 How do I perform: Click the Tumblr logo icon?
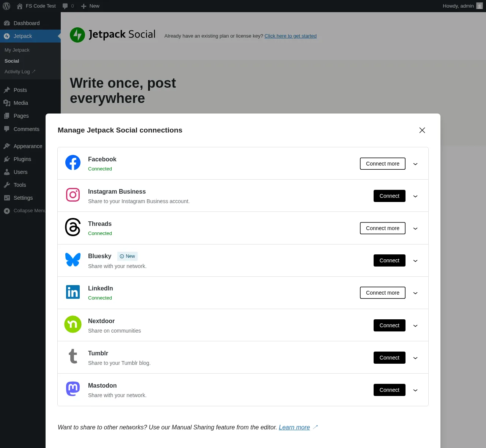click(x=73, y=357)
